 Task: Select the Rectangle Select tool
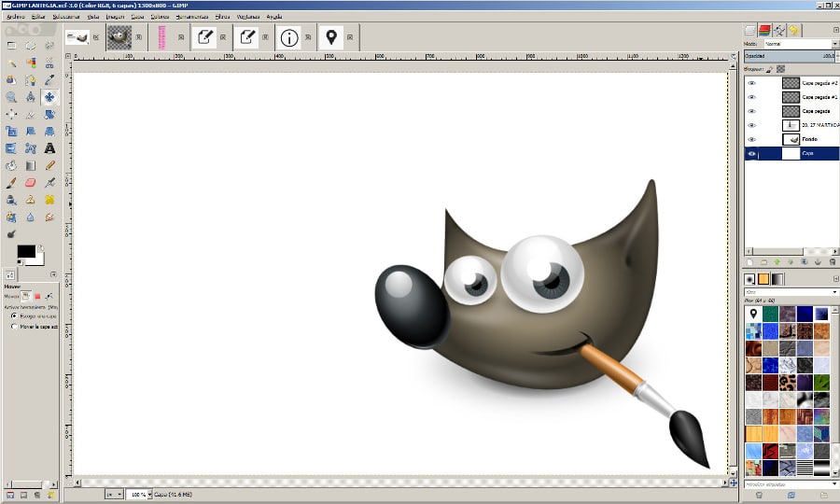pos(11,45)
